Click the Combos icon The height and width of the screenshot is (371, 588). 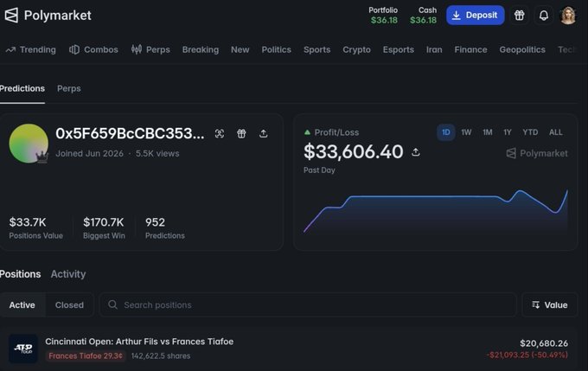(74, 49)
